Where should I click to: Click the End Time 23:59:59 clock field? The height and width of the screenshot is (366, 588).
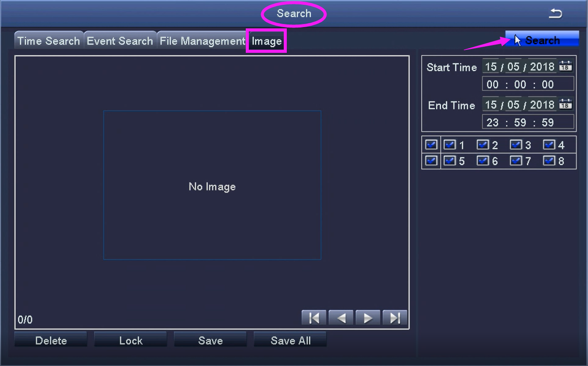tap(528, 122)
